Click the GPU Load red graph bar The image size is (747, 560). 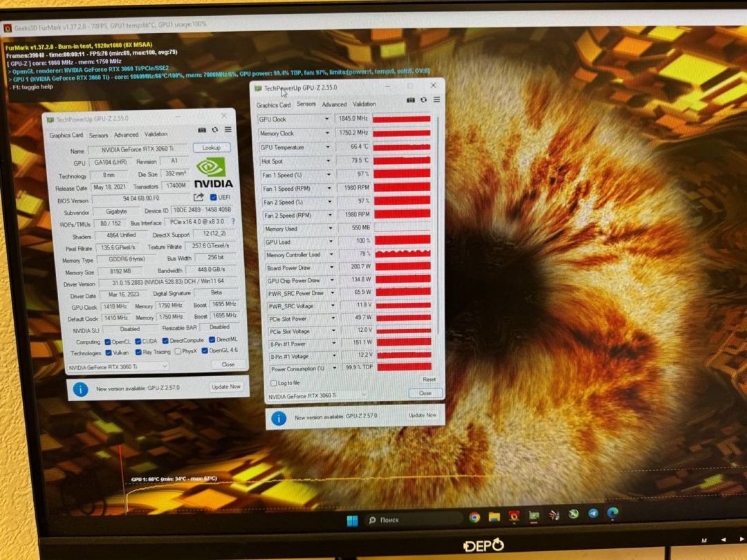click(403, 240)
